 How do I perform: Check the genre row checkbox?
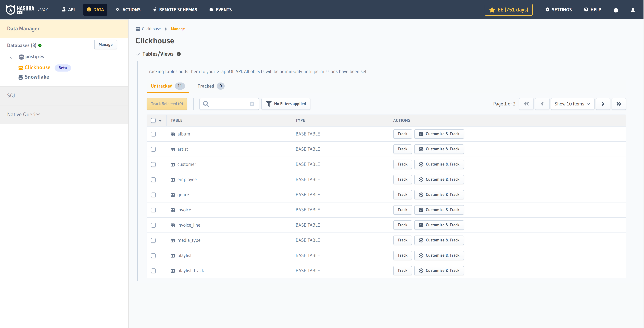coord(153,195)
